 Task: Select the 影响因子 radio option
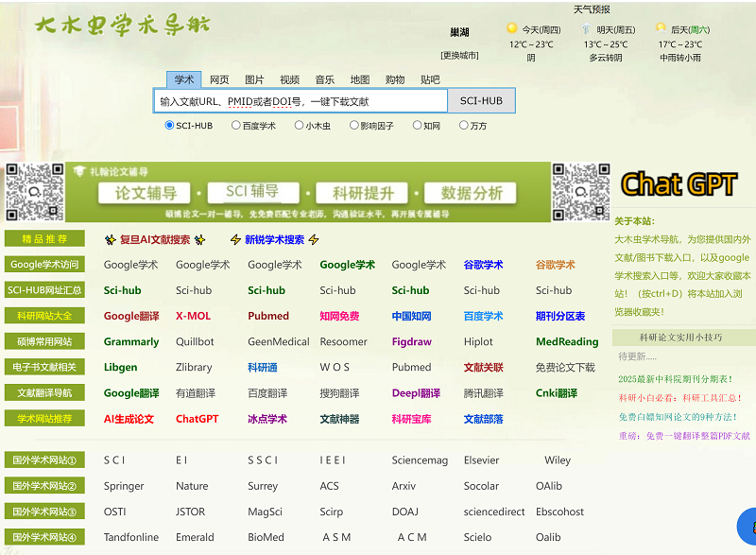[x=353, y=126]
